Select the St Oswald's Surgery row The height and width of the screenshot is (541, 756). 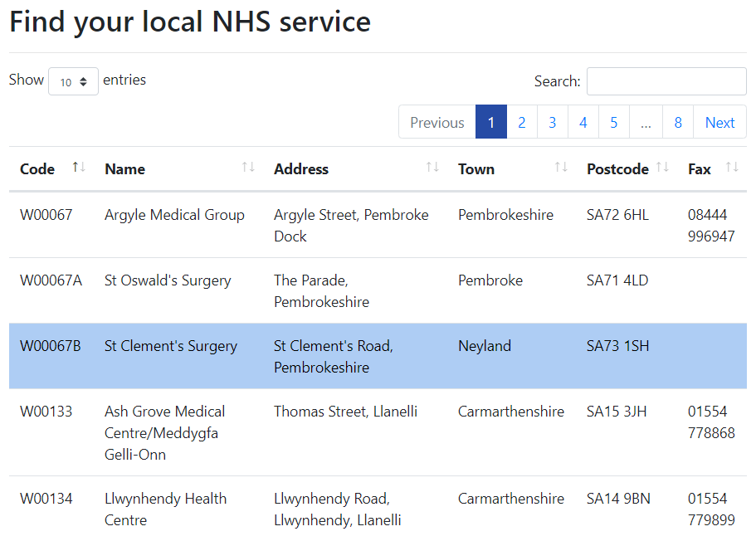(168, 281)
